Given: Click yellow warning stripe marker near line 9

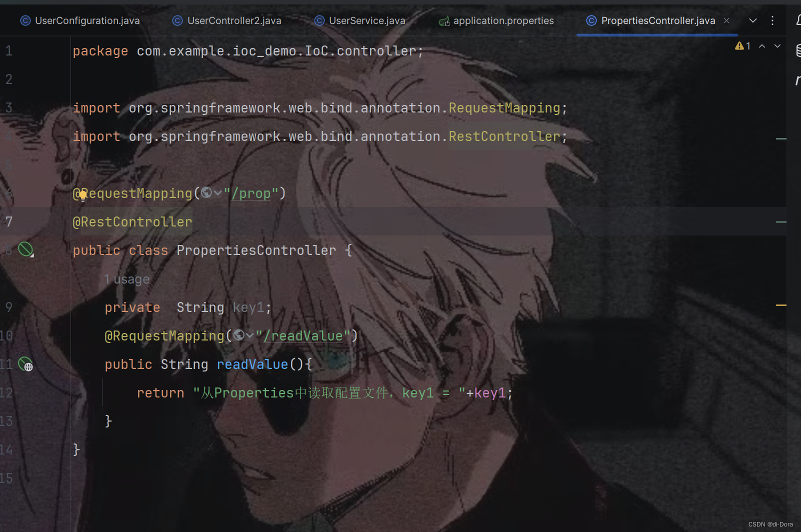Looking at the screenshot, I should point(781,304).
